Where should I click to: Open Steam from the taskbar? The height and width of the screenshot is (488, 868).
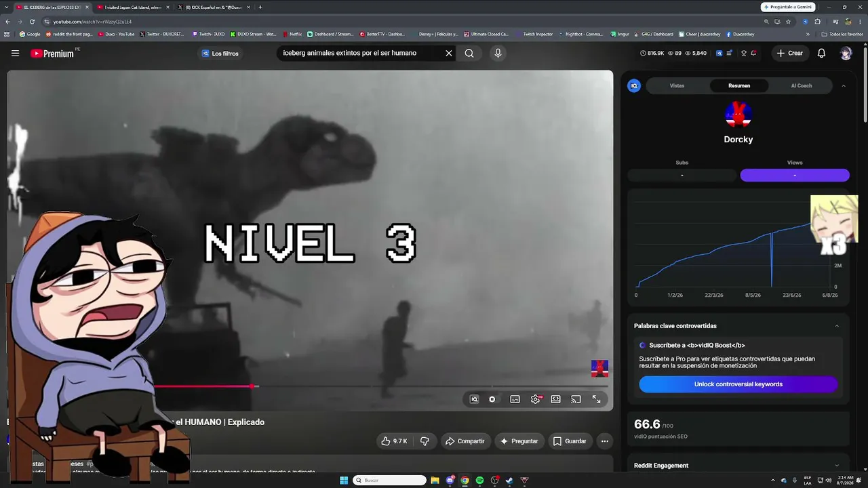(509, 481)
